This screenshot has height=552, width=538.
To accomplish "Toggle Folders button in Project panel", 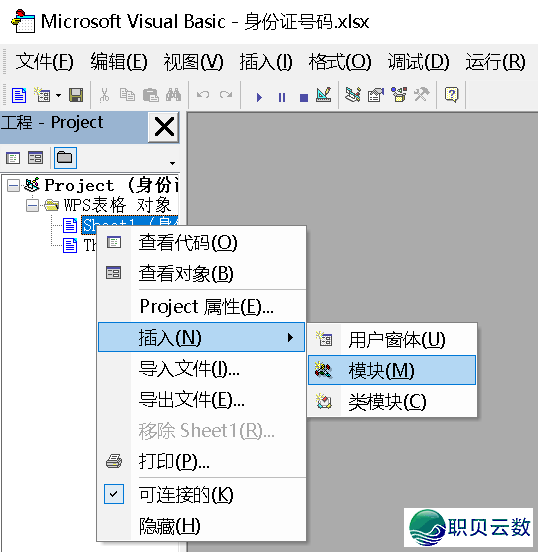I will [x=65, y=158].
